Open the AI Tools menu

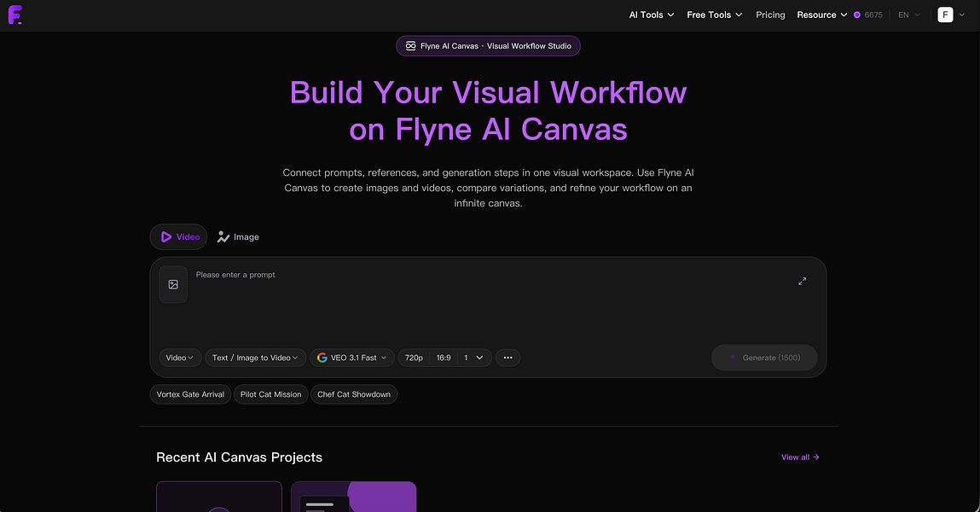tap(652, 15)
